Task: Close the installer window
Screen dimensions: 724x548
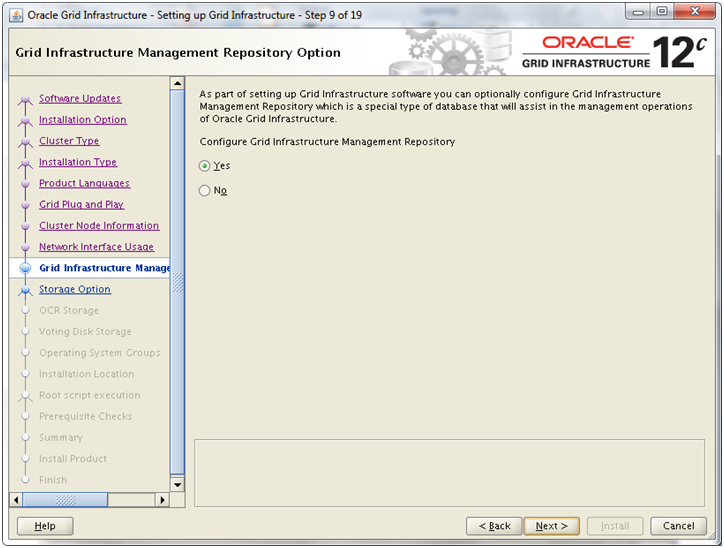Action: coord(694,12)
